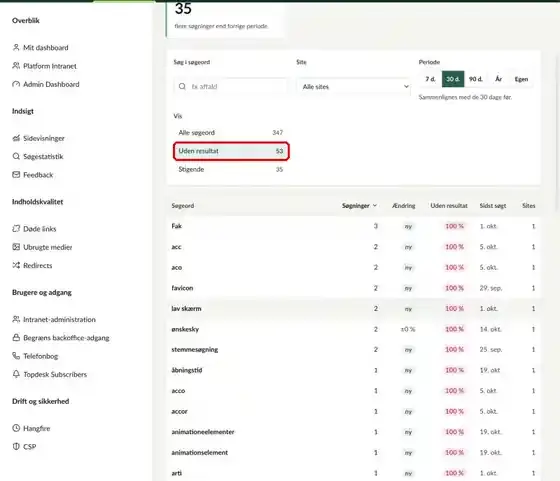This screenshot has width=560, height=481.
Task: Open Admin Dashboard page
Action: coord(51,84)
